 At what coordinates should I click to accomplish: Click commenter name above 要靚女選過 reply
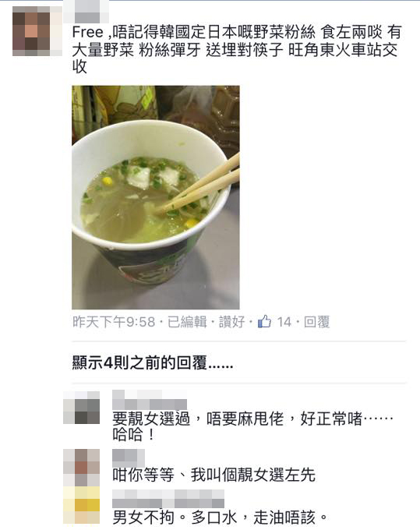coord(150,400)
